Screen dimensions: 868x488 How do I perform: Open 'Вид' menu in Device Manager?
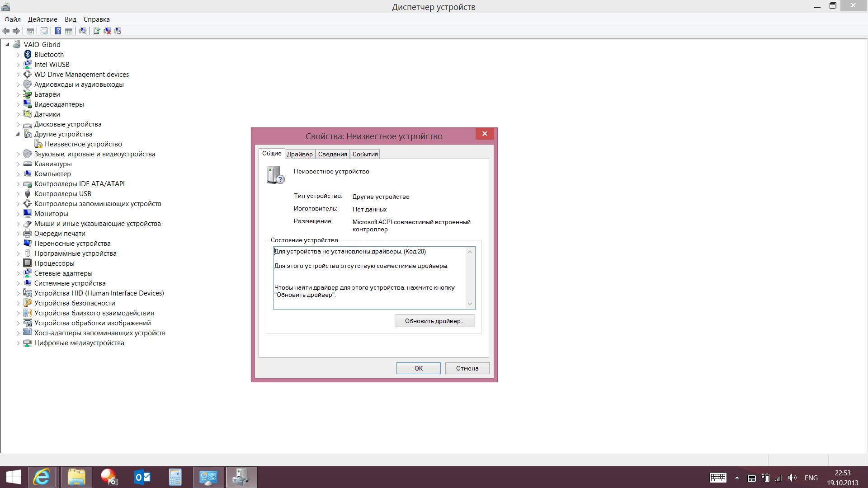coord(71,19)
